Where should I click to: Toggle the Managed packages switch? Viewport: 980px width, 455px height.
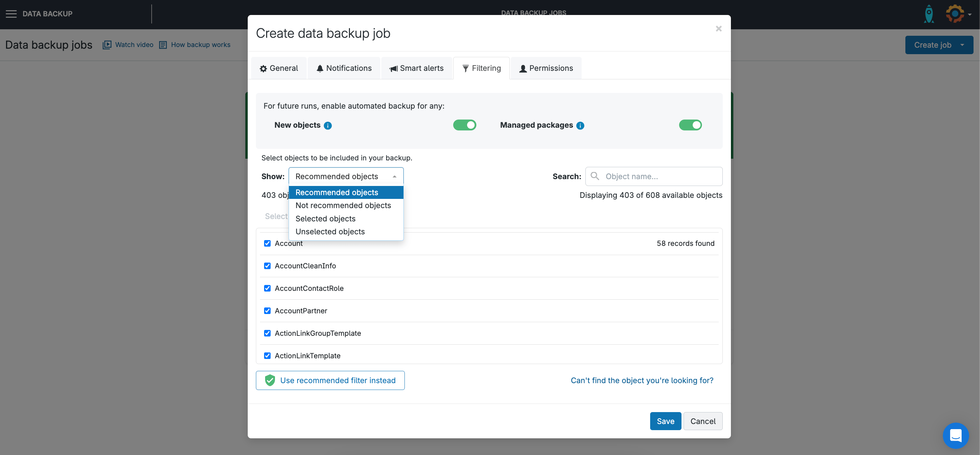click(690, 125)
